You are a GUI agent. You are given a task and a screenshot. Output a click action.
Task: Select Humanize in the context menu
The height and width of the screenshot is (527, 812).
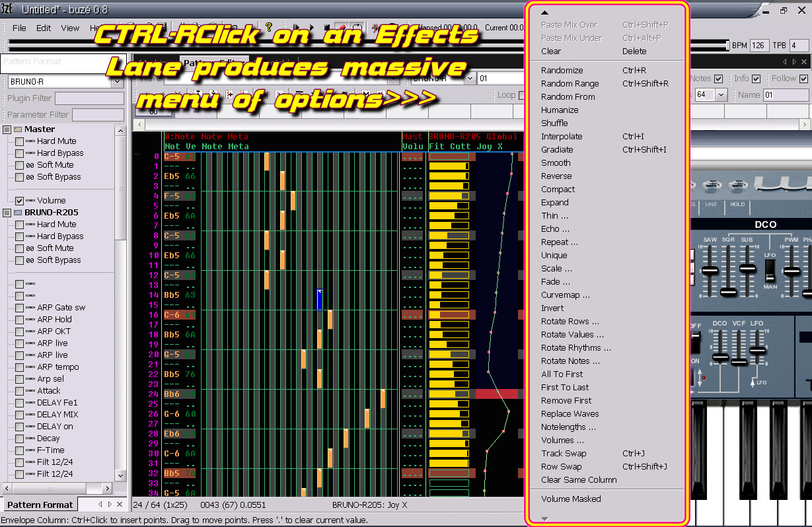(559, 110)
